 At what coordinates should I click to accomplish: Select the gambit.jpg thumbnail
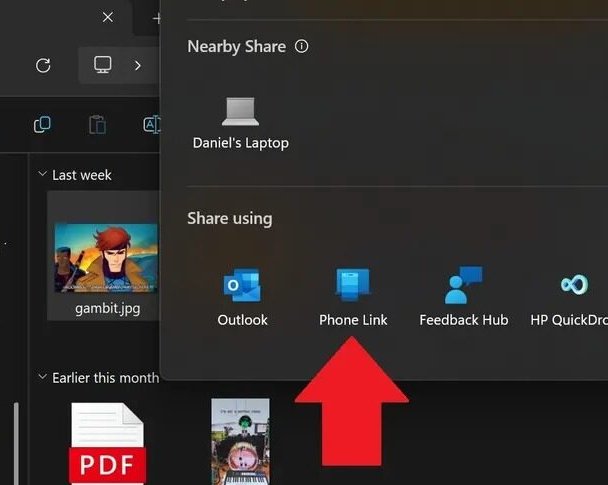pos(106,258)
